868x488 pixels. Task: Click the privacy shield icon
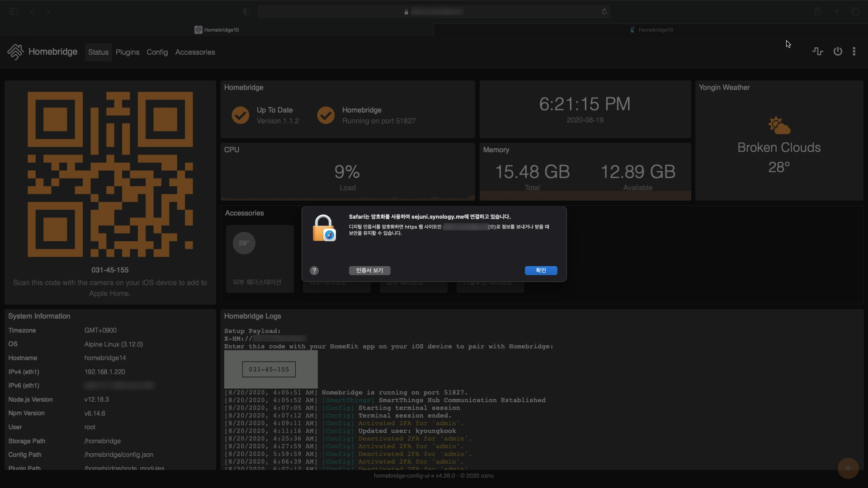click(x=246, y=12)
